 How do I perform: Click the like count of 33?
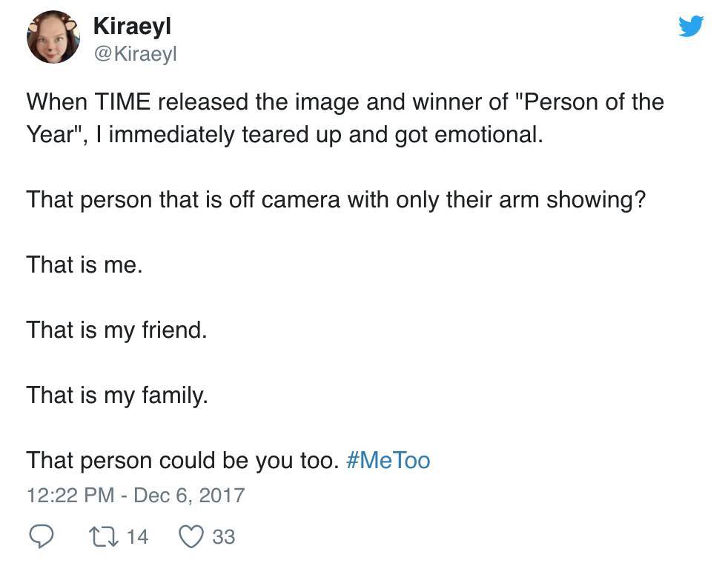223,536
